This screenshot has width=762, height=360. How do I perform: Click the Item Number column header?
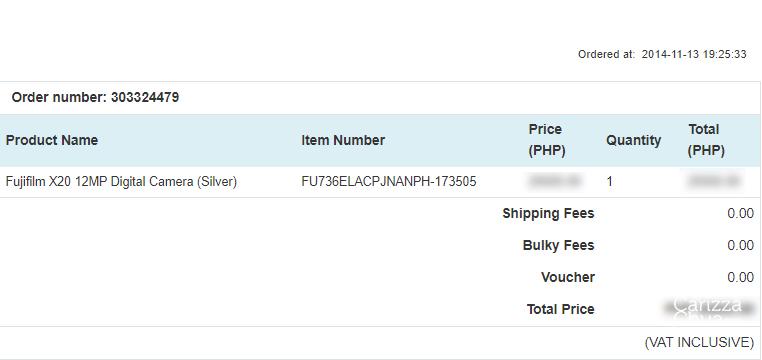click(x=343, y=140)
